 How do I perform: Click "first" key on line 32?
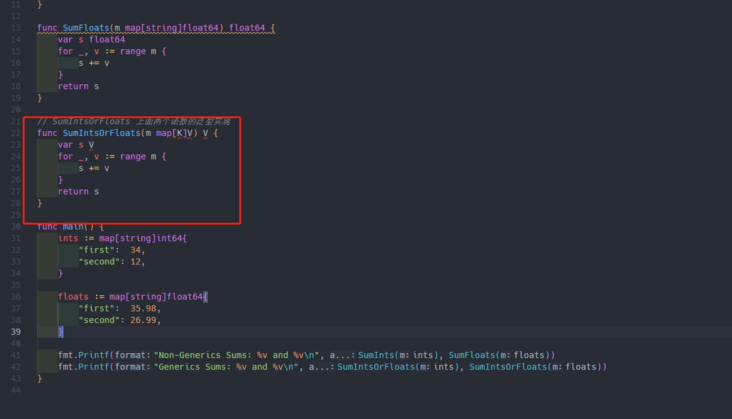tap(97, 250)
